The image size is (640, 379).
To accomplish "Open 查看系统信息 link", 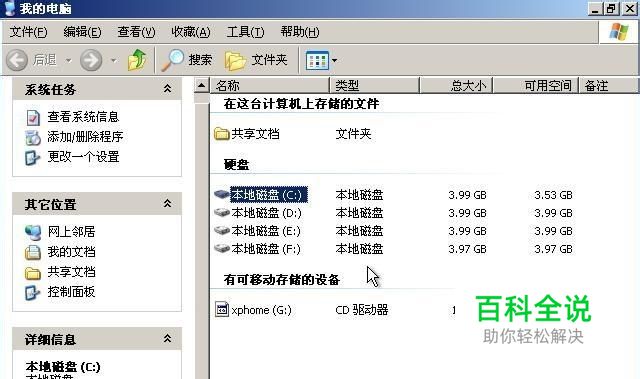I will click(83, 117).
